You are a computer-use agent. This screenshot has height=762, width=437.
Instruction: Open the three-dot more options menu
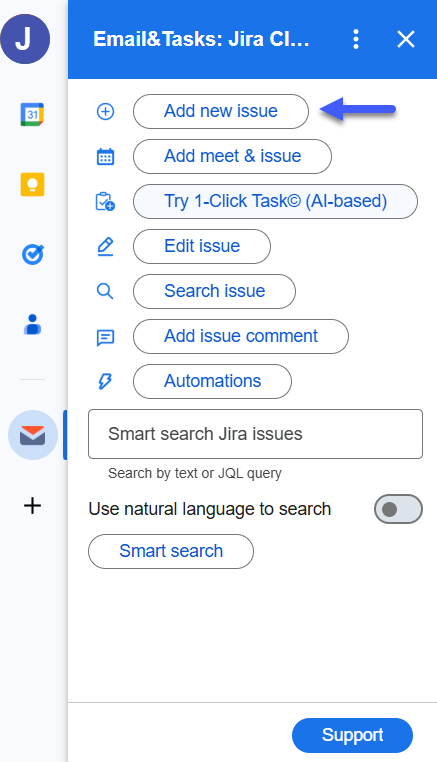[x=356, y=39]
